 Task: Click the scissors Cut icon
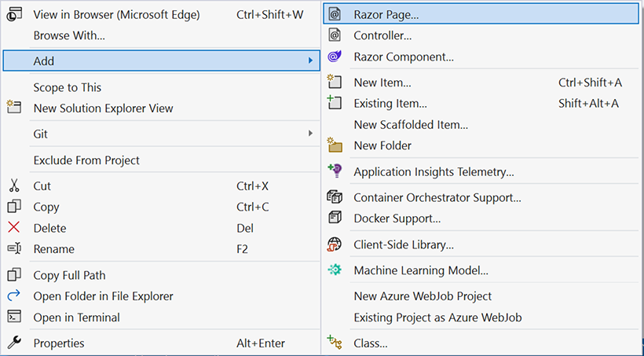(14, 185)
